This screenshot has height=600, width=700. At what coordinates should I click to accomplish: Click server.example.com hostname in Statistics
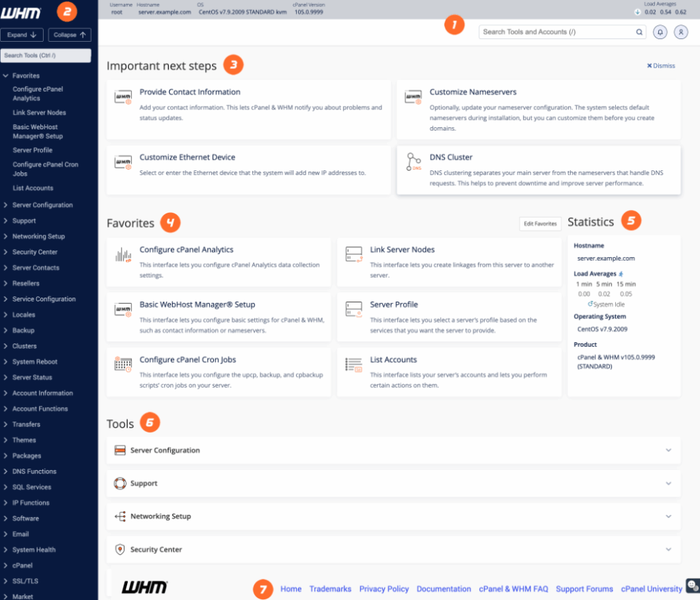[x=606, y=258]
